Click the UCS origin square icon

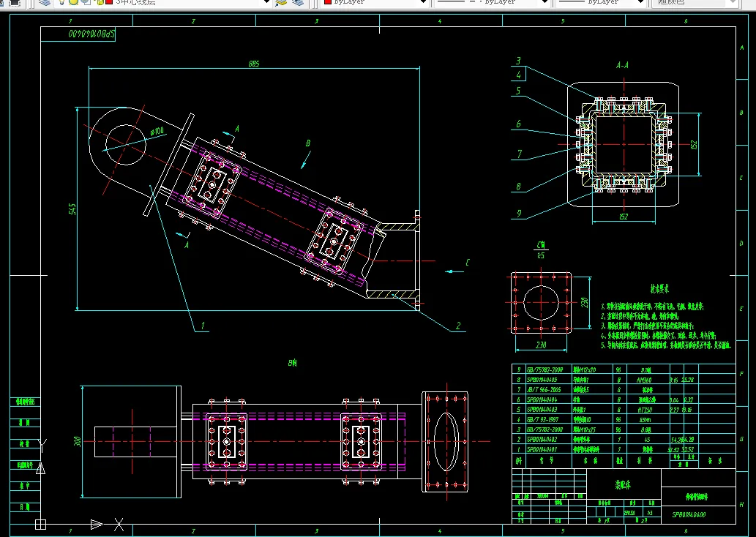pos(40,524)
